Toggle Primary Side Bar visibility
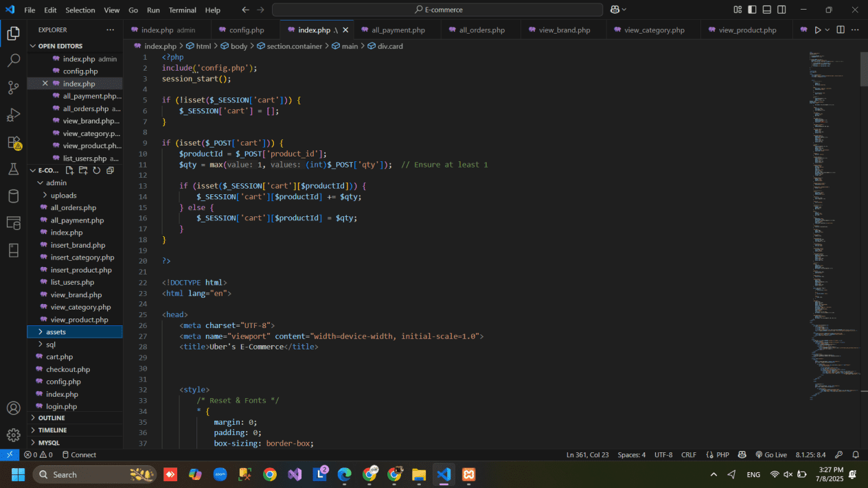This screenshot has width=868, height=488. [x=753, y=10]
